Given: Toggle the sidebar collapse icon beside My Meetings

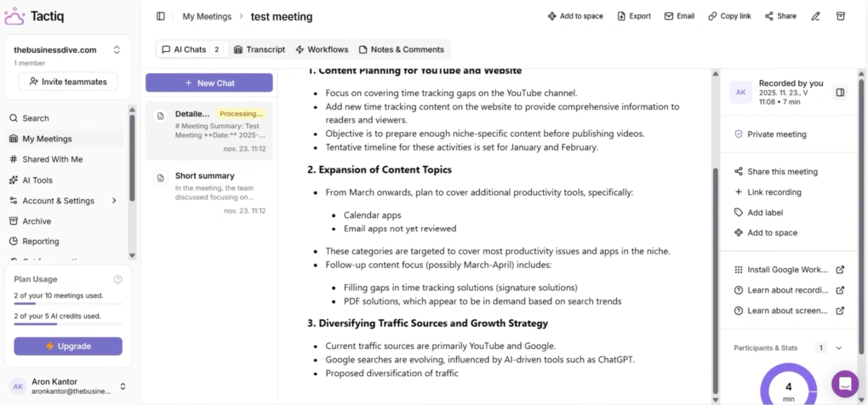Looking at the screenshot, I should click(161, 17).
